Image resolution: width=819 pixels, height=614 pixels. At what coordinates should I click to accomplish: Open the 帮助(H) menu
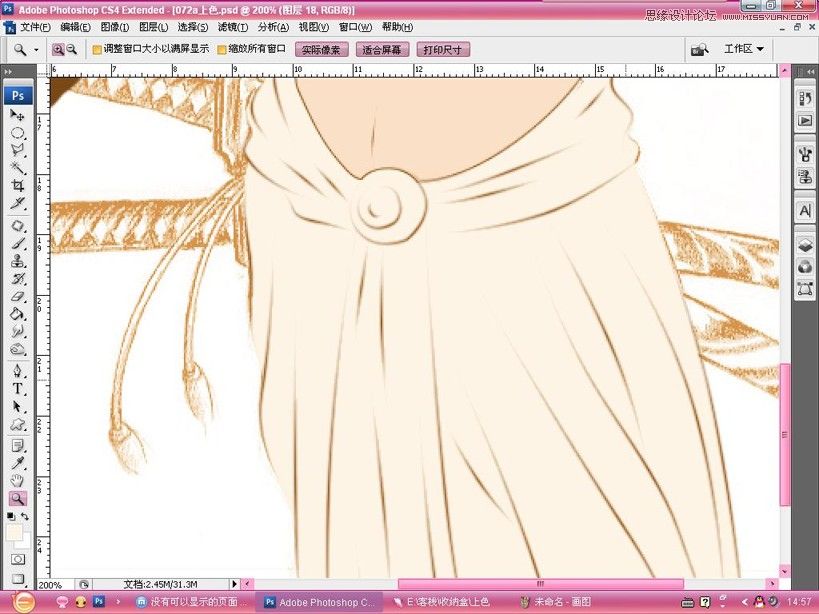coord(397,27)
